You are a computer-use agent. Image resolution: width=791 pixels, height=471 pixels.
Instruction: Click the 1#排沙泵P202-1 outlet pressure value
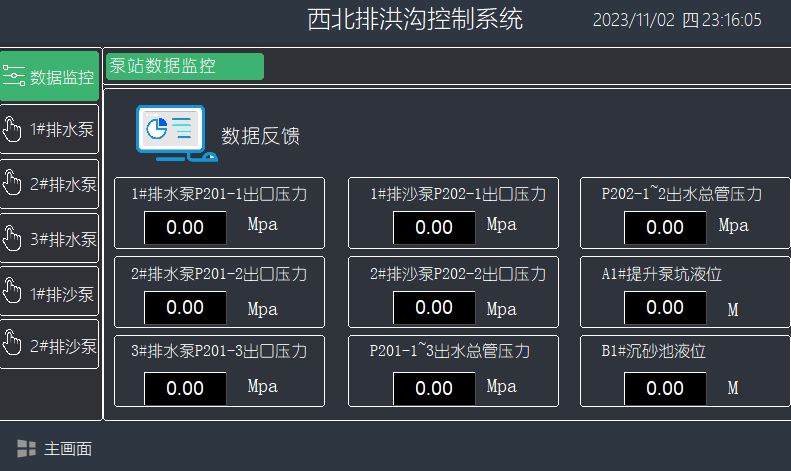434,227
